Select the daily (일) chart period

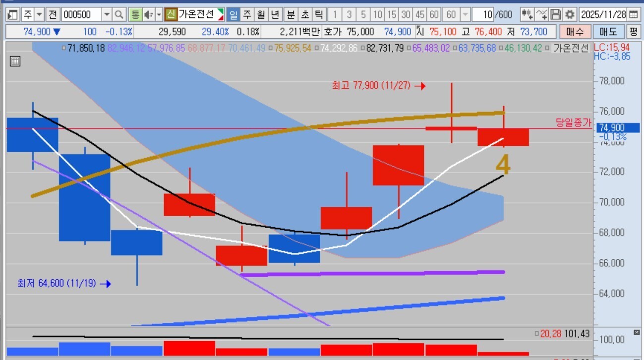(233, 14)
